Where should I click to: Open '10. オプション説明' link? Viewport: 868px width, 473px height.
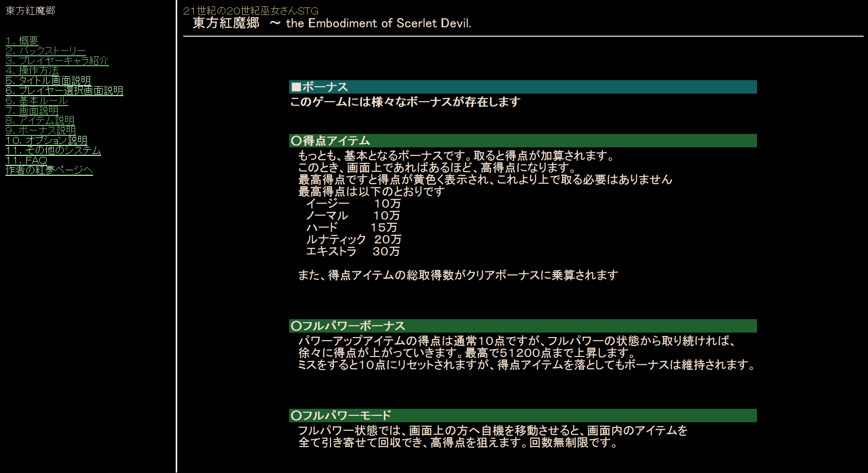click(x=47, y=140)
